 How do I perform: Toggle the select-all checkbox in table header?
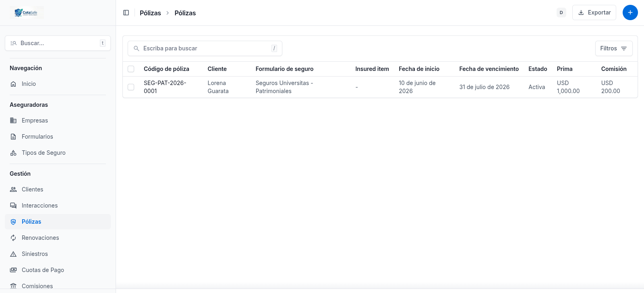click(x=131, y=69)
